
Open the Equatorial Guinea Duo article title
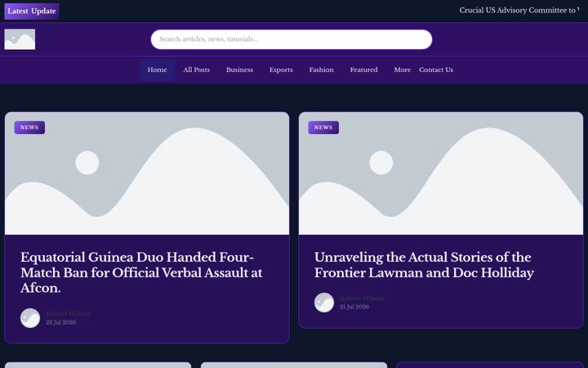click(141, 272)
